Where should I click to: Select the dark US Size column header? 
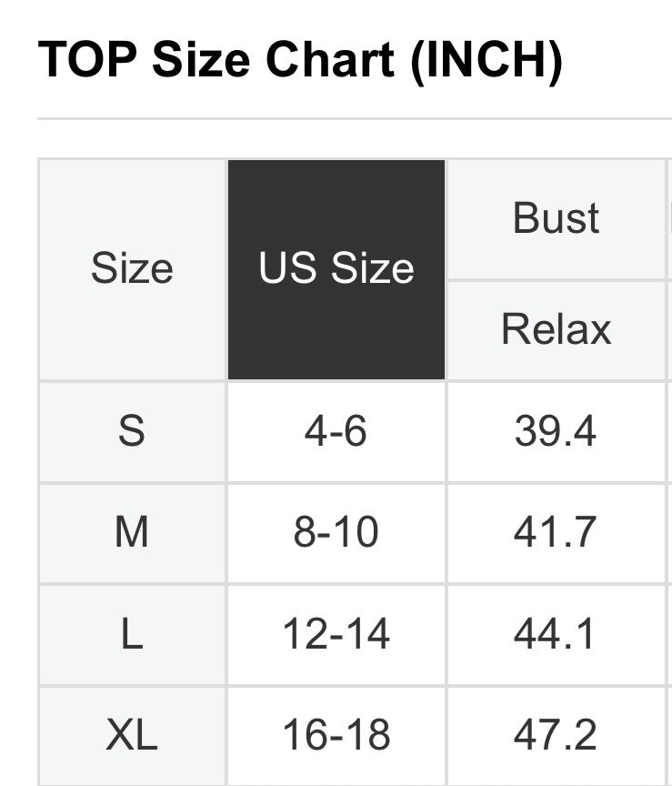coord(336,269)
